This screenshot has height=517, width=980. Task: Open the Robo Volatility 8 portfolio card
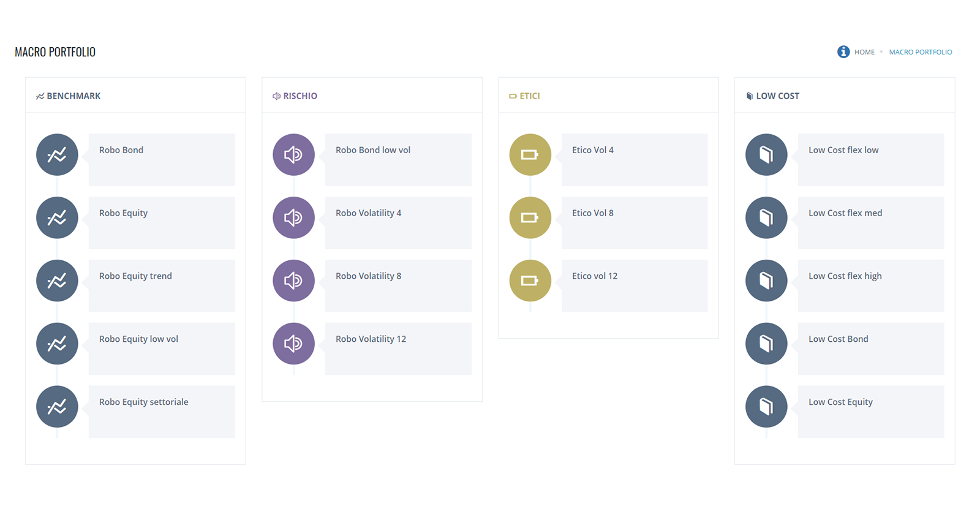tap(398, 285)
